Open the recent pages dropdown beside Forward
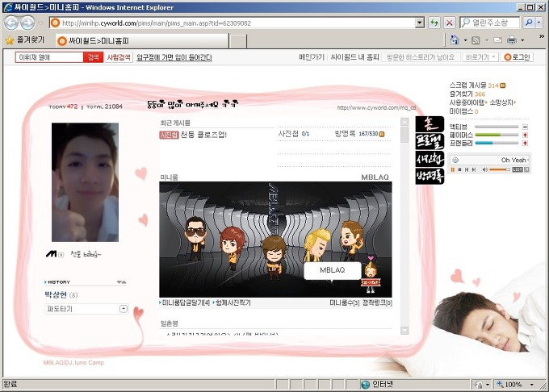 pyautogui.click(x=40, y=23)
